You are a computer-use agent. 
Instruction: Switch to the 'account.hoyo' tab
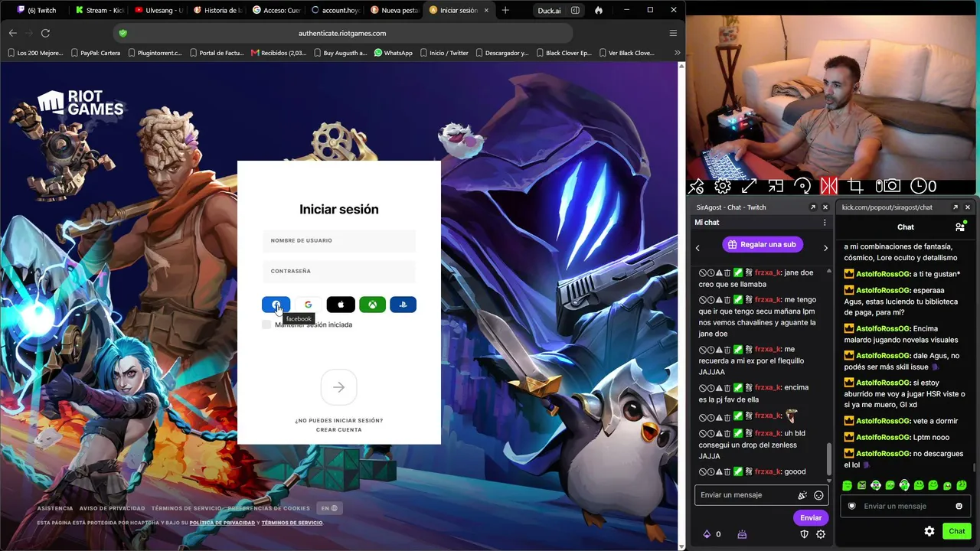pos(335,11)
